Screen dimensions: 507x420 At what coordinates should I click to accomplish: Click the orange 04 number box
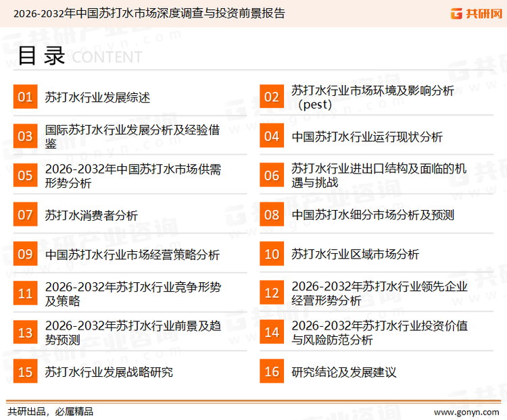pos(272,136)
